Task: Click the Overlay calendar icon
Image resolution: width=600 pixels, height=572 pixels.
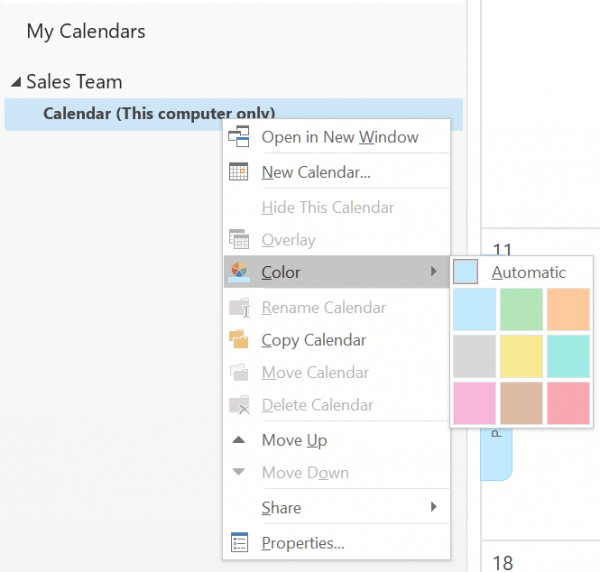Action: [x=239, y=239]
